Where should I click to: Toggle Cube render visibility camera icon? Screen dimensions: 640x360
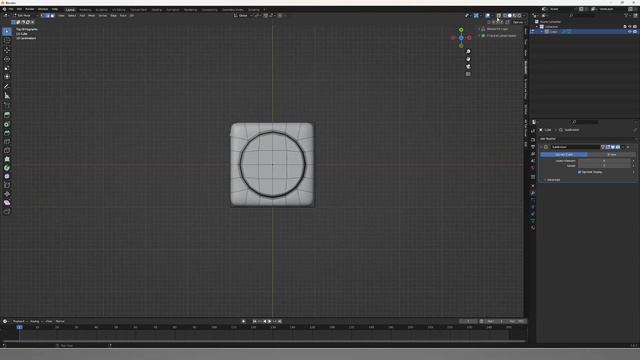tap(635, 31)
